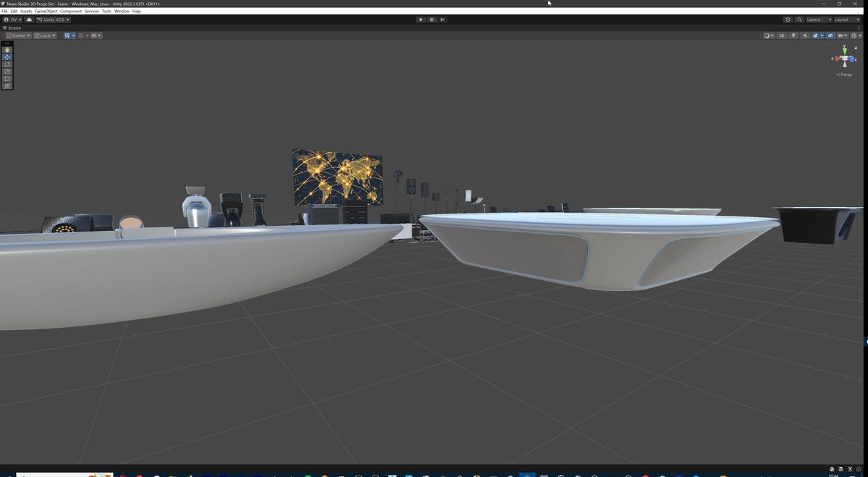
Task: Toggle the scene view rotation lock
Action: (856, 48)
